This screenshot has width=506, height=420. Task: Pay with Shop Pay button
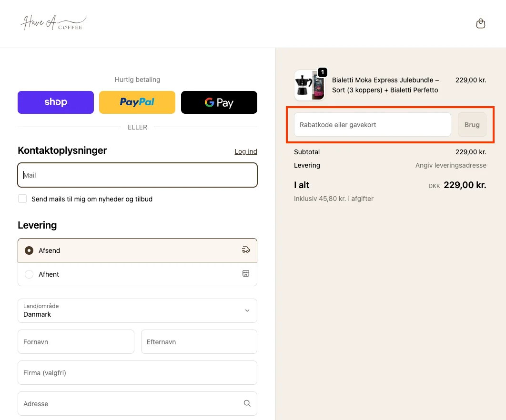point(56,102)
